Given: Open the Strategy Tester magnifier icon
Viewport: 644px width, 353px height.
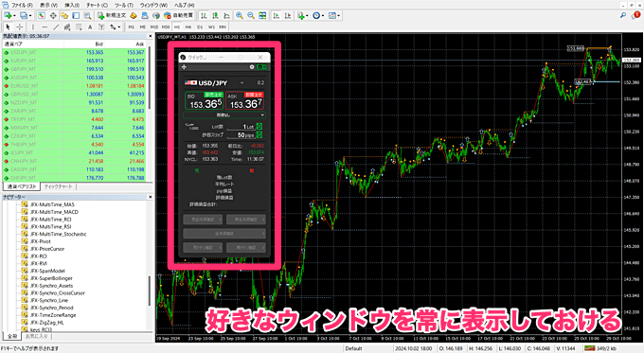Looking at the screenshot, I should pyautogui.click(x=87, y=15).
